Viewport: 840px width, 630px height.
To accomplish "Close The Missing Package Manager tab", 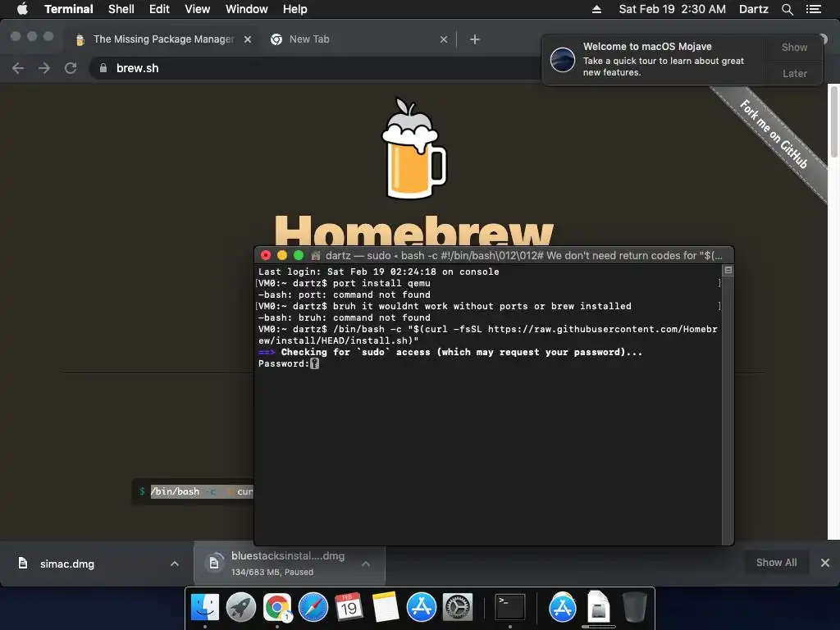I will pos(248,39).
